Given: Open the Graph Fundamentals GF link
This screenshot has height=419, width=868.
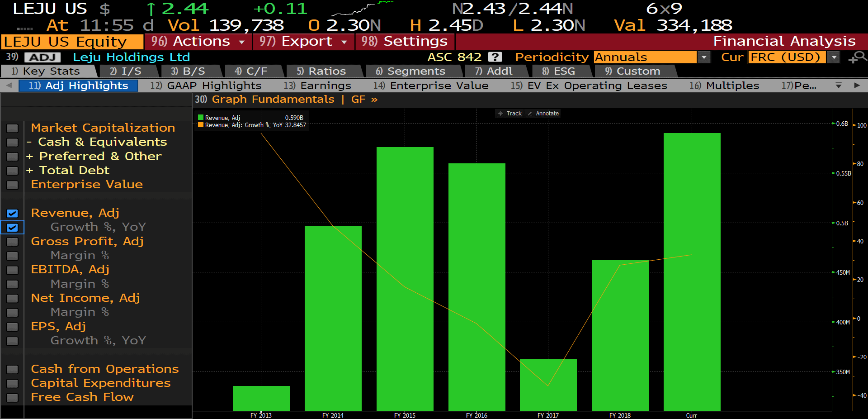Looking at the screenshot, I should pos(286,100).
